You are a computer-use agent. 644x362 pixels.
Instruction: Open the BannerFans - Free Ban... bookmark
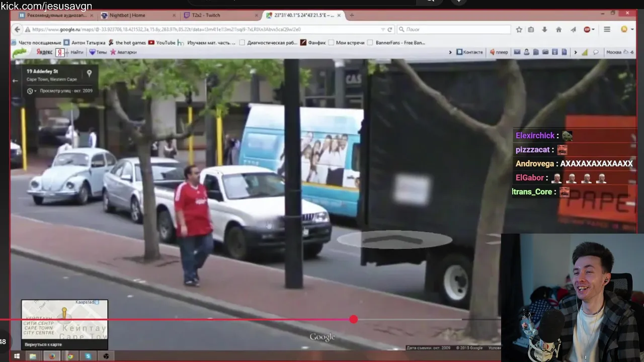click(x=396, y=43)
